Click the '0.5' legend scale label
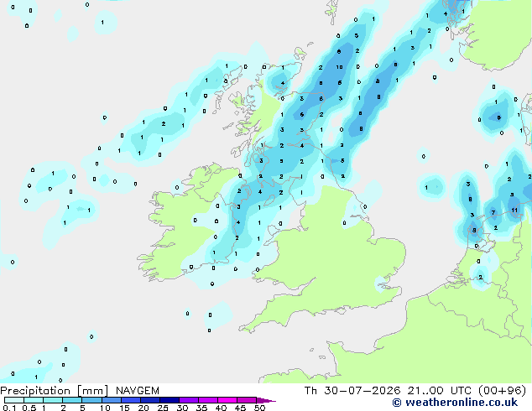The image size is (532, 411). [29, 408]
